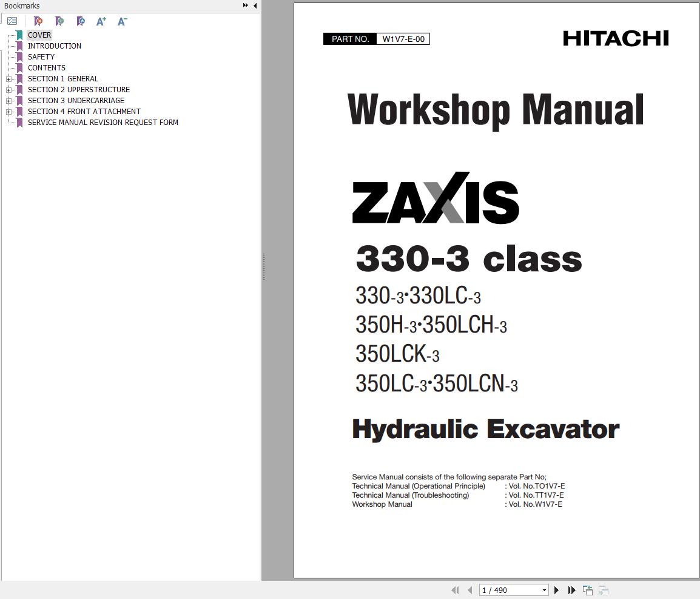Click the next page arrow button
This screenshot has width=700, height=599.
pos(556,589)
